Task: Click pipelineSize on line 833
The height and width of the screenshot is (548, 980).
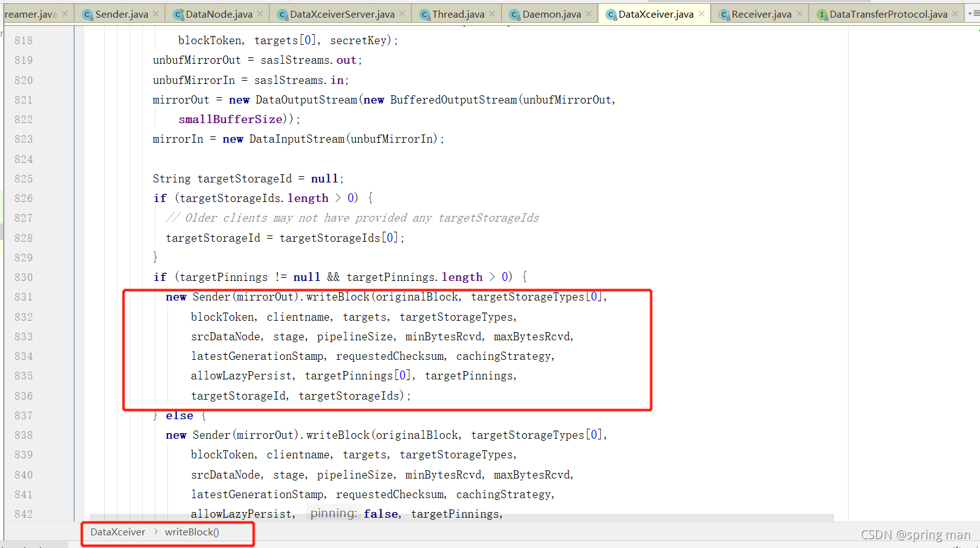Action: click(355, 337)
